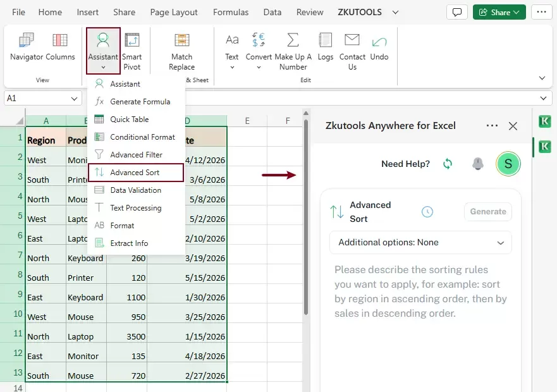557x392 pixels.
Task: Open notifications bell icon
Action: tap(478, 164)
